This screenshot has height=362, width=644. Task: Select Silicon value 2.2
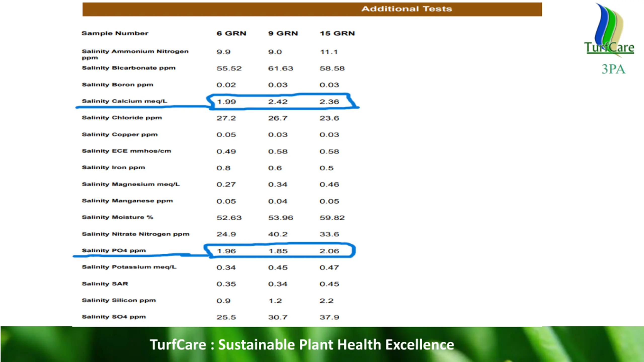pos(327,301)
